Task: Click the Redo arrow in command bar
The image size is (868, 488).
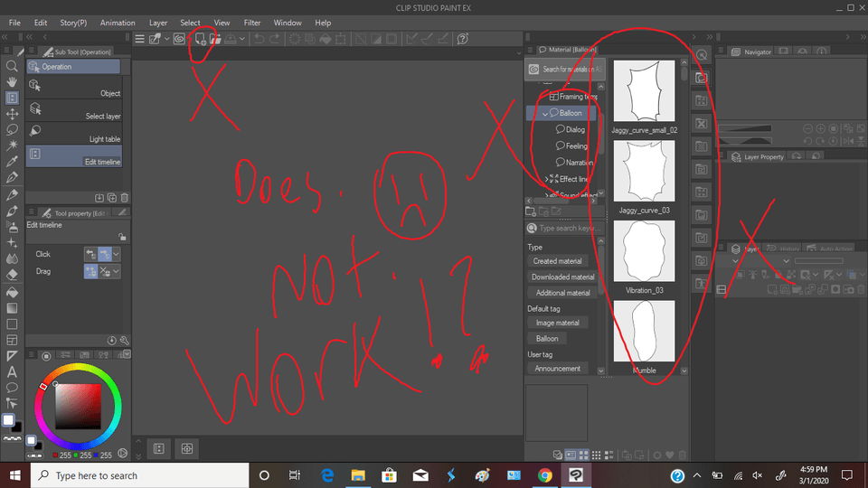Action: 275,39
